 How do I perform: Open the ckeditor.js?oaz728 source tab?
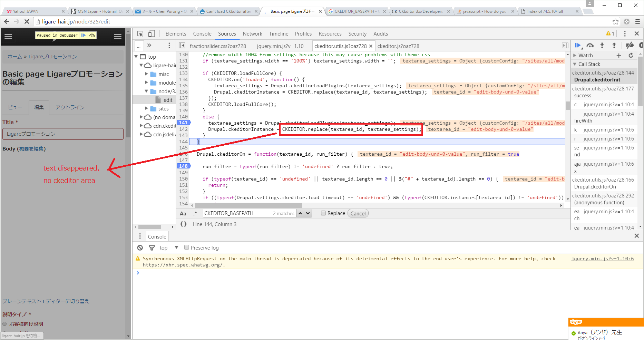pyautogui.click(x=398, y=46)
